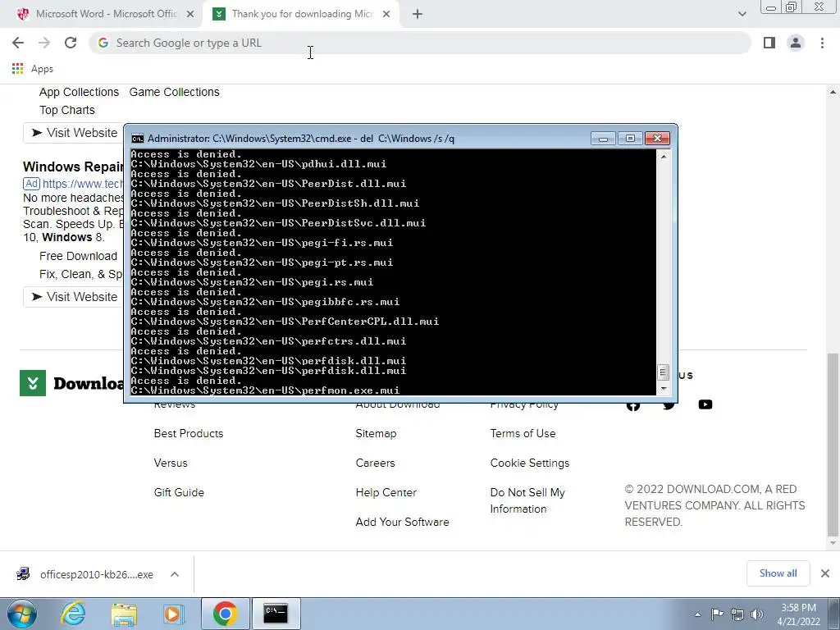Image resolution: width=840 pixels, height=630 pixels.
Task: Click the Free Download ad link
Action: point(78,256)
